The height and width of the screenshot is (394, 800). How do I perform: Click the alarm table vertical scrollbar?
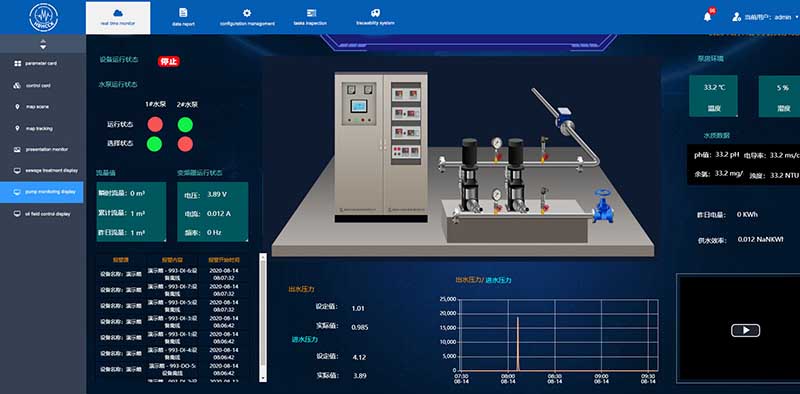click(x=263, y=316)
